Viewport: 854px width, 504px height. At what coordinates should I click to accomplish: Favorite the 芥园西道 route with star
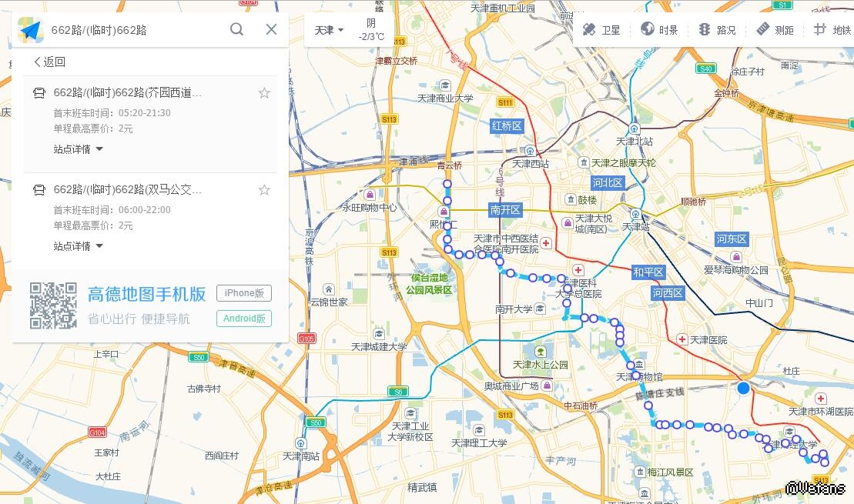click(264, 93)
